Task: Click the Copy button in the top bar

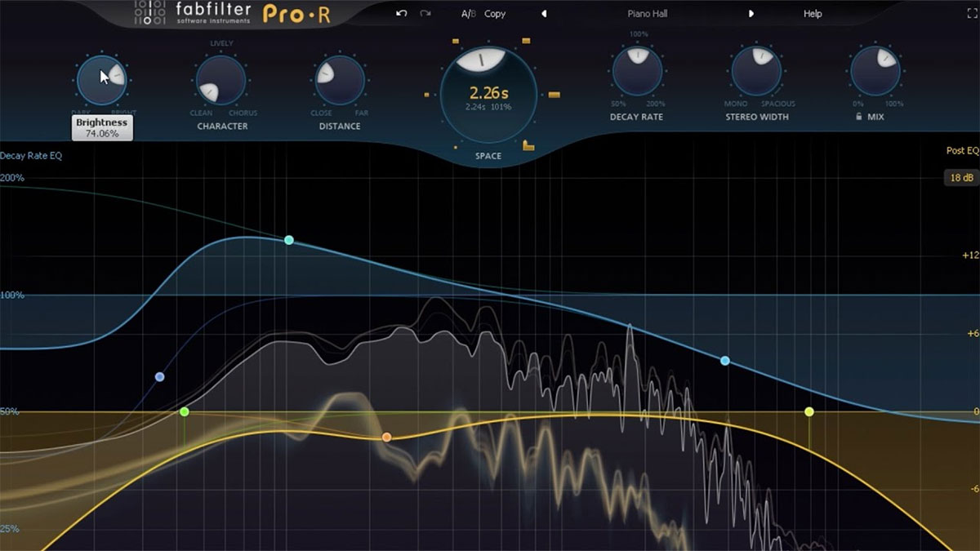Action: coord(493,13)
